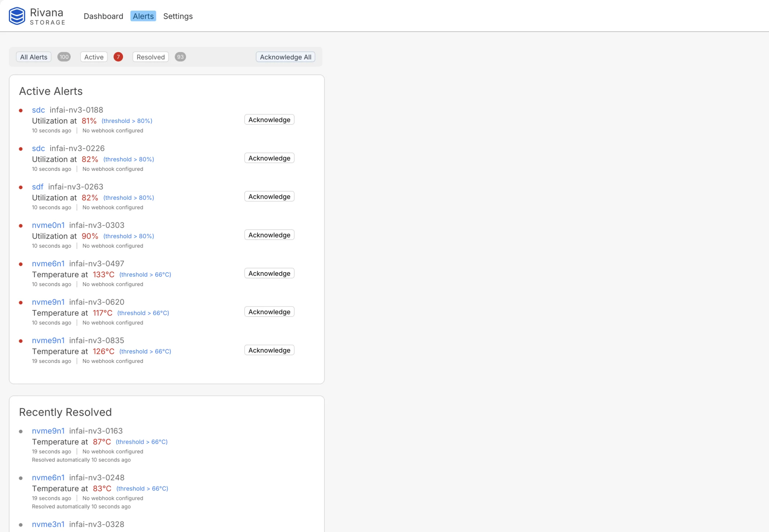
Task: Acknowledge the infai-nv3-0226 alert
Action: (270, 158)
